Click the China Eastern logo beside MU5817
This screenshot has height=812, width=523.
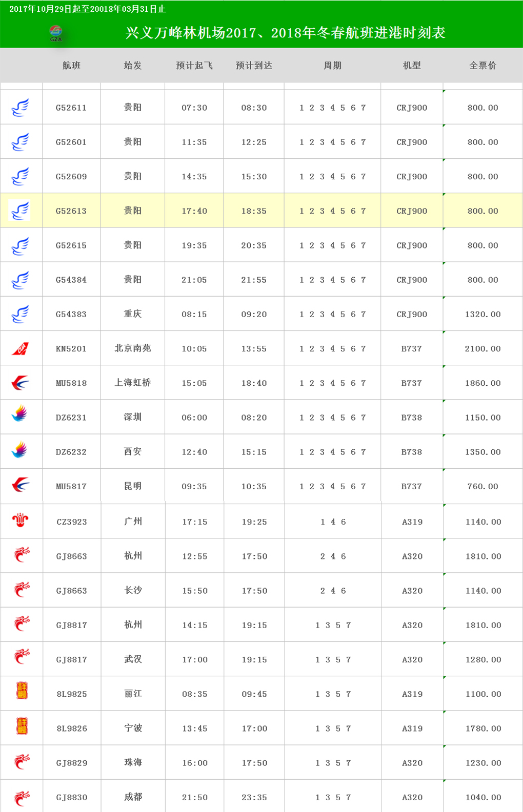point(20,484)
